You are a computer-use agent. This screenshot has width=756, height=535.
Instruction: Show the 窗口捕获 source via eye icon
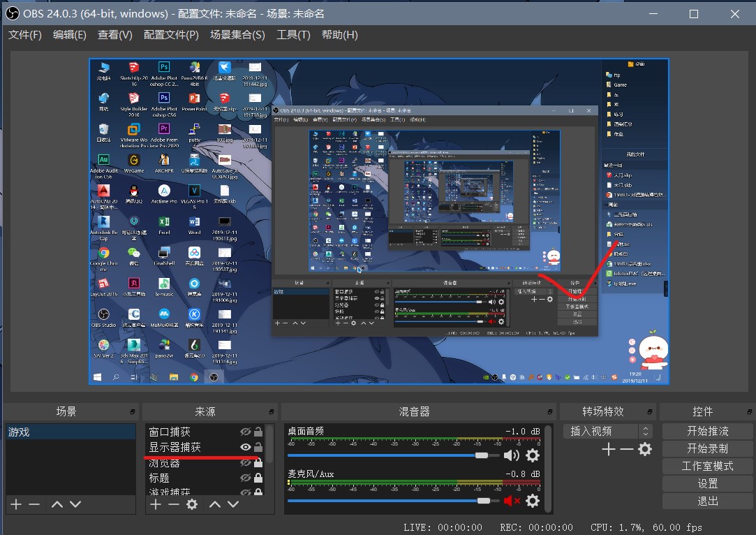pyautogui.click(x=246, y=432)
